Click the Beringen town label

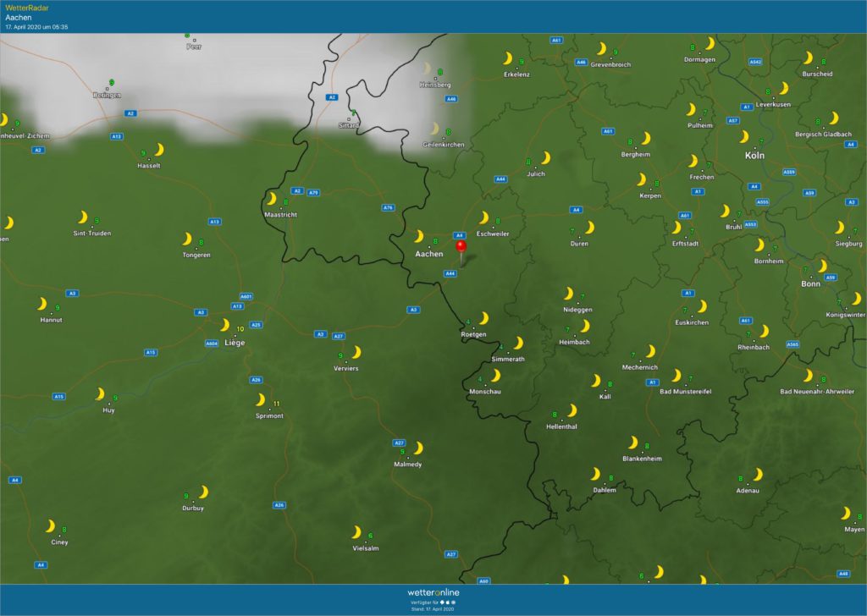click(108, 95)
